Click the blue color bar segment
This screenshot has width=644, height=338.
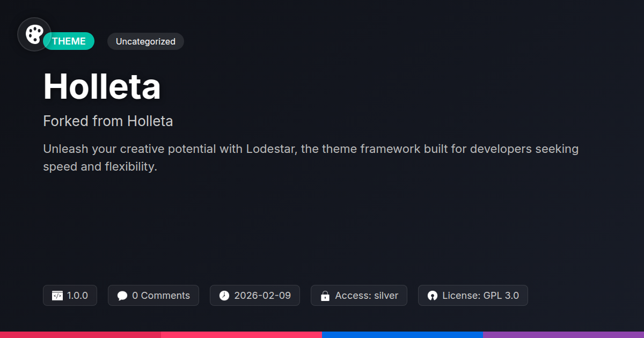tap(402, 334)
